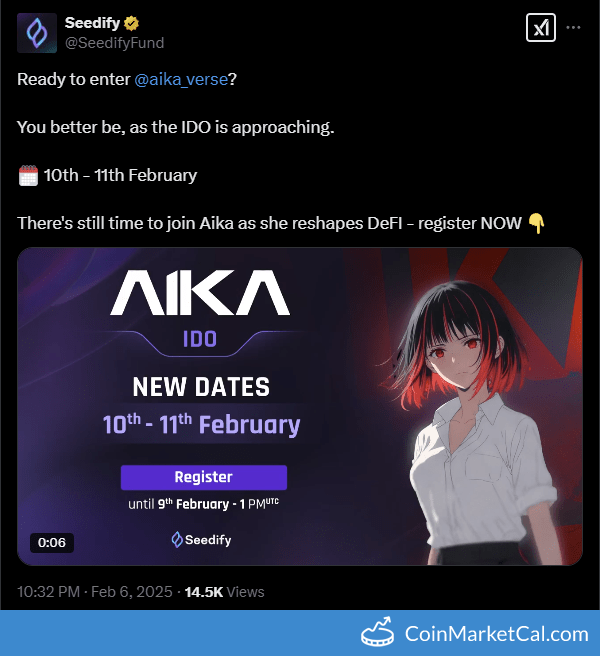Open the Grok xI icon
This screenshot has width=600, height=656.
coord(541,28)
